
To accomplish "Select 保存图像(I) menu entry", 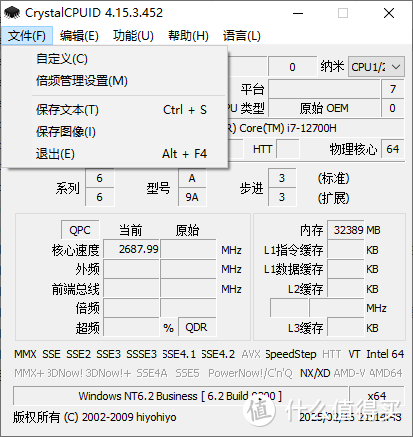I will [115, 132].
